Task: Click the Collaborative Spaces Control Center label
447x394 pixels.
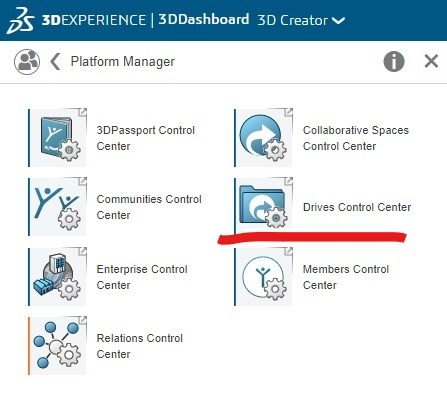Action: point(356,138)
